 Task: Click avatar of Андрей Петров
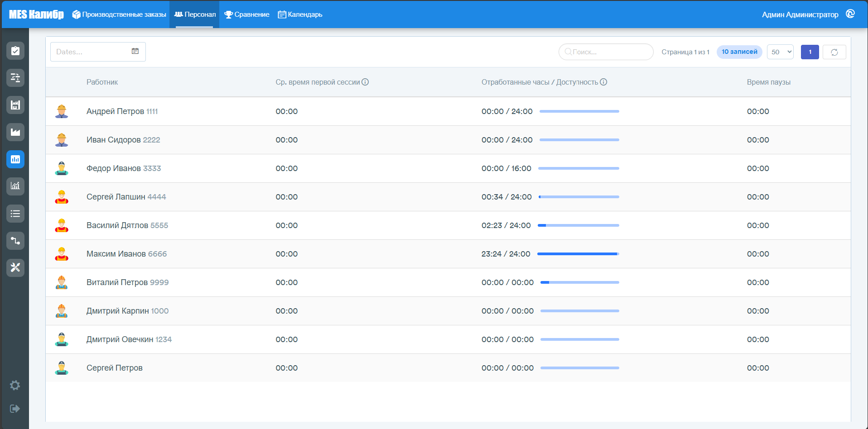click(62, 111)
